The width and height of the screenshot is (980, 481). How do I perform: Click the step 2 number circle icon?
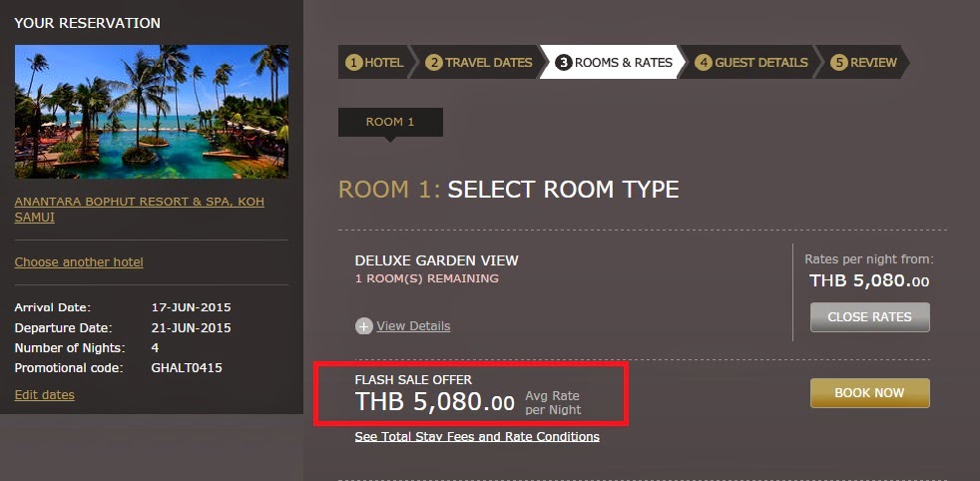coord(433,63)
